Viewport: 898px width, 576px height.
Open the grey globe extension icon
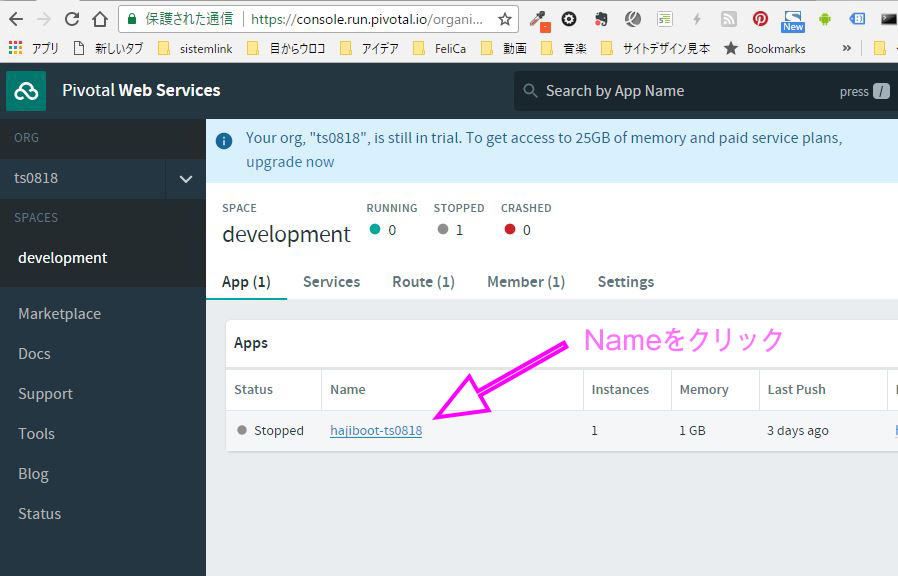pyautogui.click(x=633, y=19)
